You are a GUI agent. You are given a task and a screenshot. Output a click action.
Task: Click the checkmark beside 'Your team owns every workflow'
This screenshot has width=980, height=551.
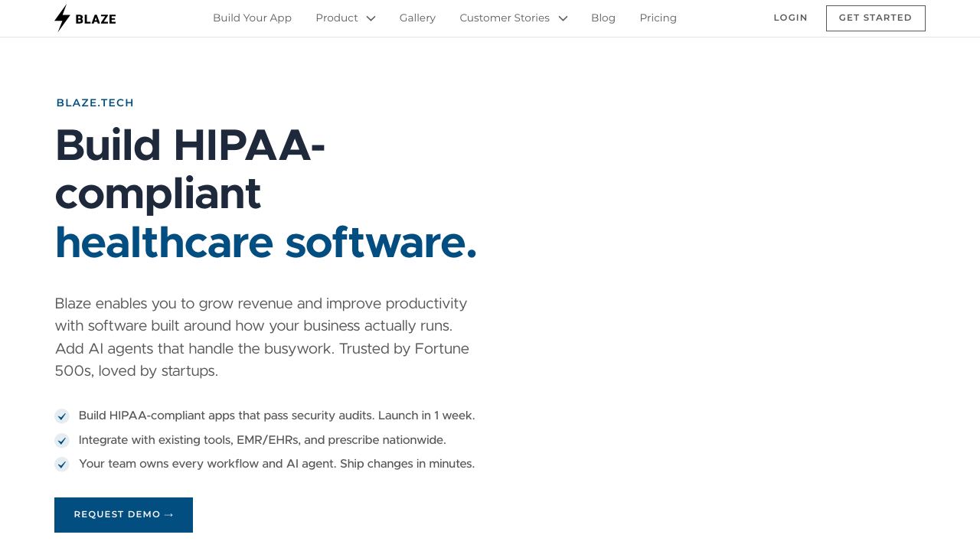(62, 465)
